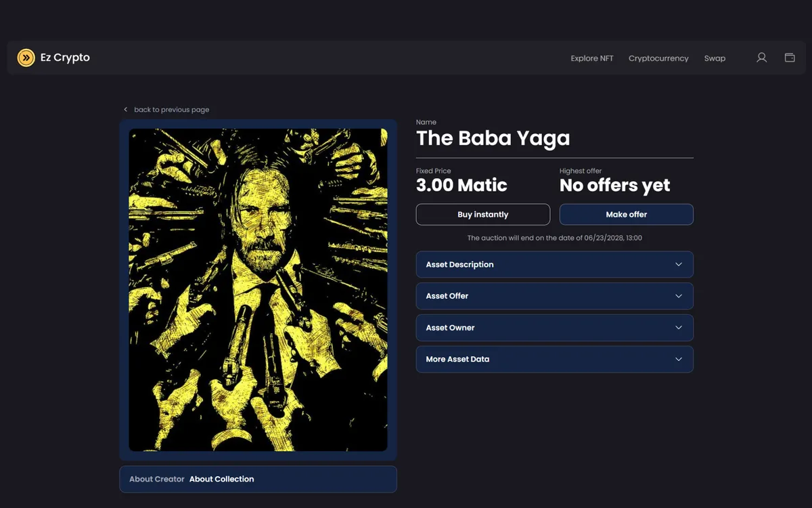Click the Asset Offer chevron icon
Viewport: 812px width, 508px height.
coord(679,296)
